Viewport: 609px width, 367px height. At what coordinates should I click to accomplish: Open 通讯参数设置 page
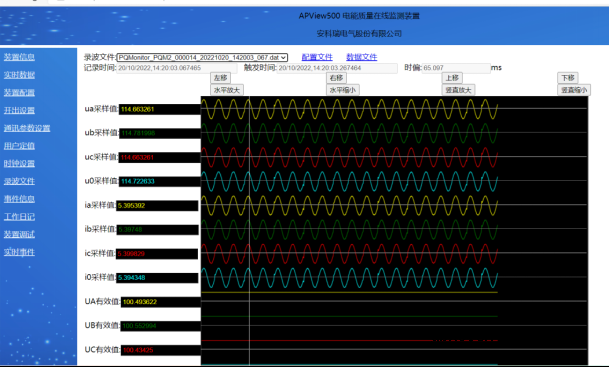27,128
